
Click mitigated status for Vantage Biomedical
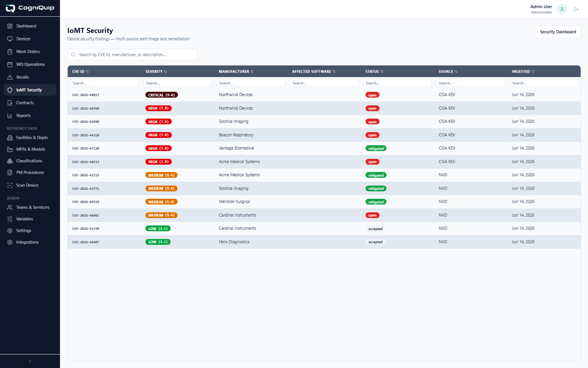(376, 148)
